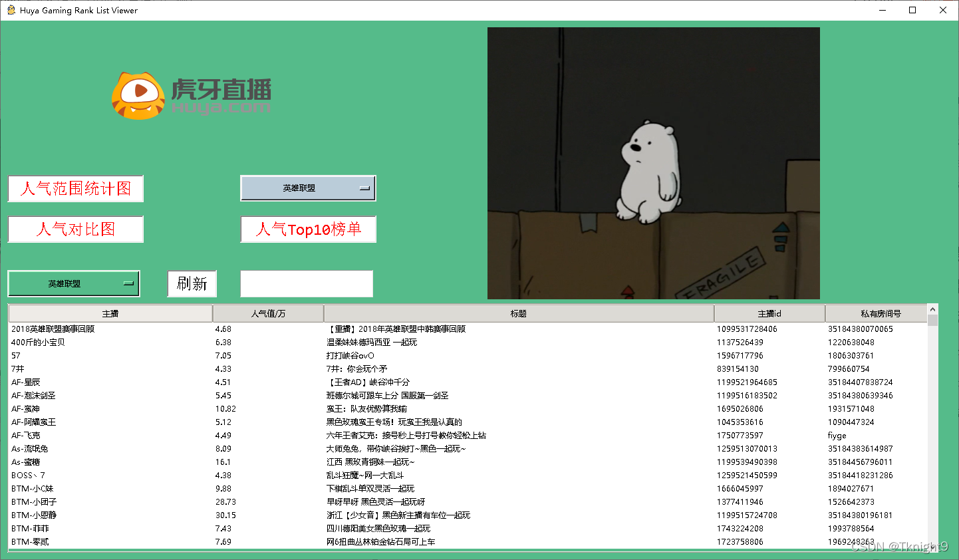959x560 pixels.
Task: Sort by 主播id column header
Action: 769,313
